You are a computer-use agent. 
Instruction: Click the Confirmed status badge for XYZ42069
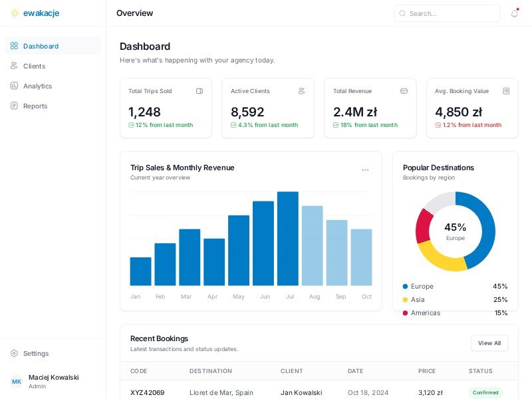point(485,393)
